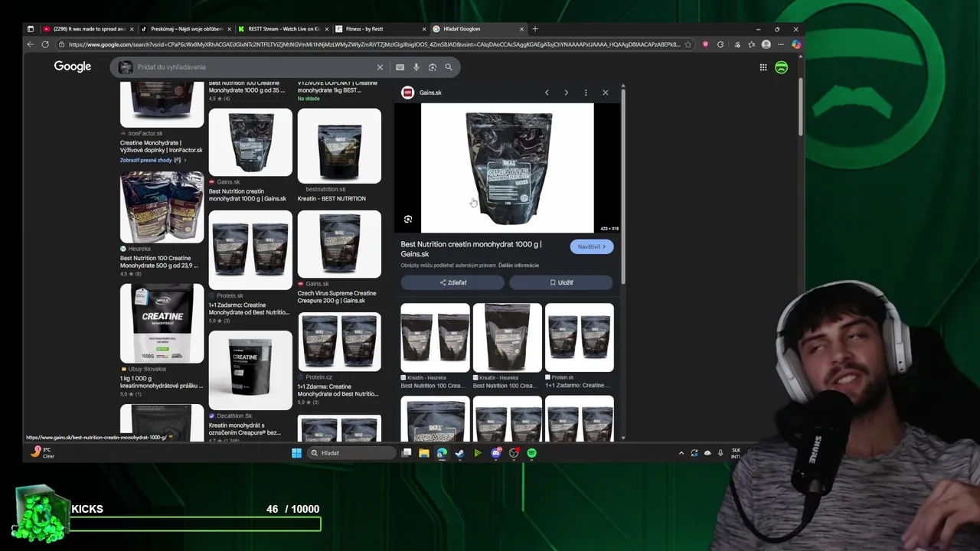
Task: Open Discord from the taskbar
Action: [x=496, y=453]
